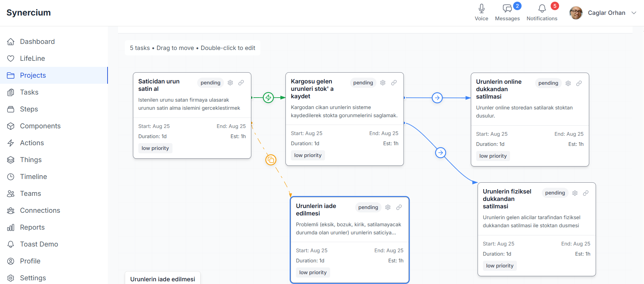Click link icon on Urunlerin fiziksel dukkandan card
The image size is (644, 284).
coord(585,193)
